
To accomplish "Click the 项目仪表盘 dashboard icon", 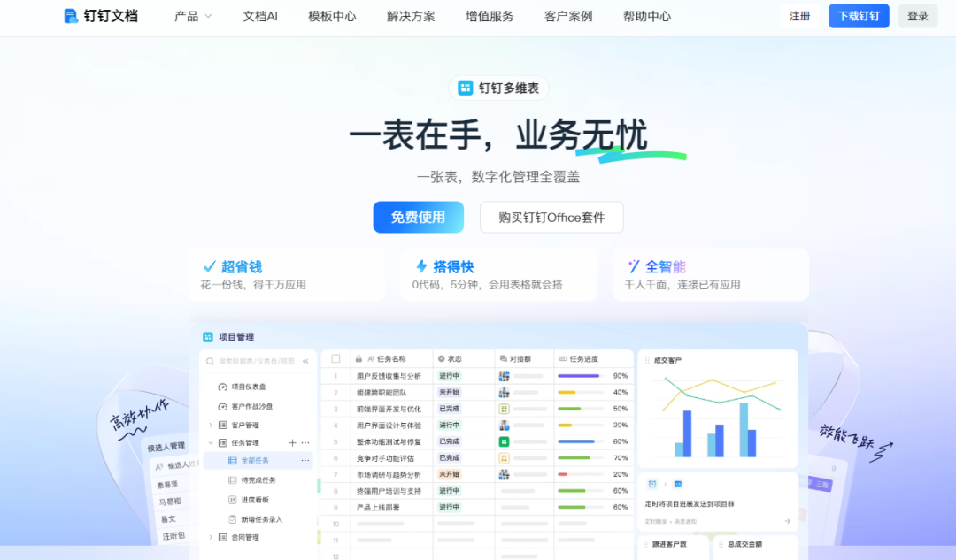I will pos(222,387).
